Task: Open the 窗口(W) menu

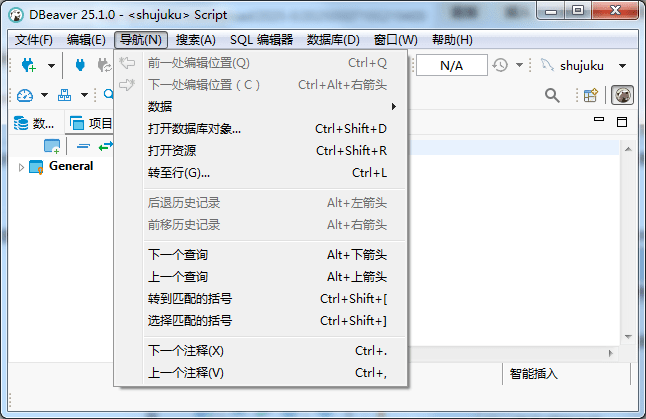Action: 396,40
